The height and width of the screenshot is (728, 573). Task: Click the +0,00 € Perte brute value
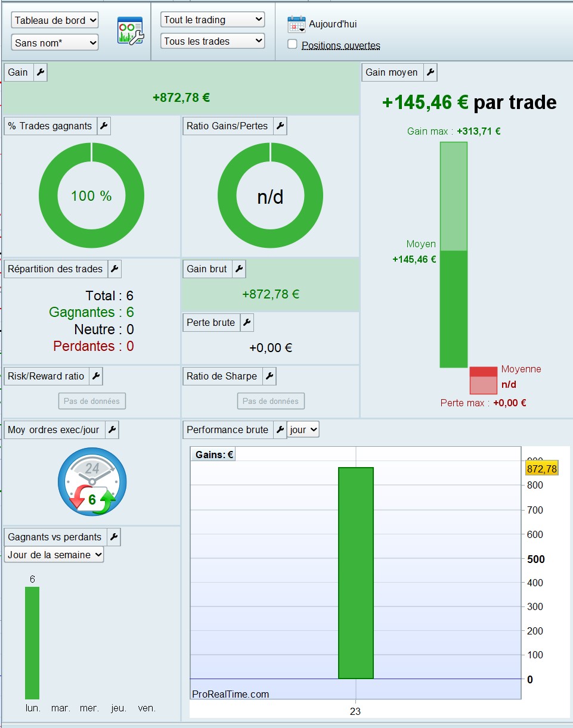271,348
